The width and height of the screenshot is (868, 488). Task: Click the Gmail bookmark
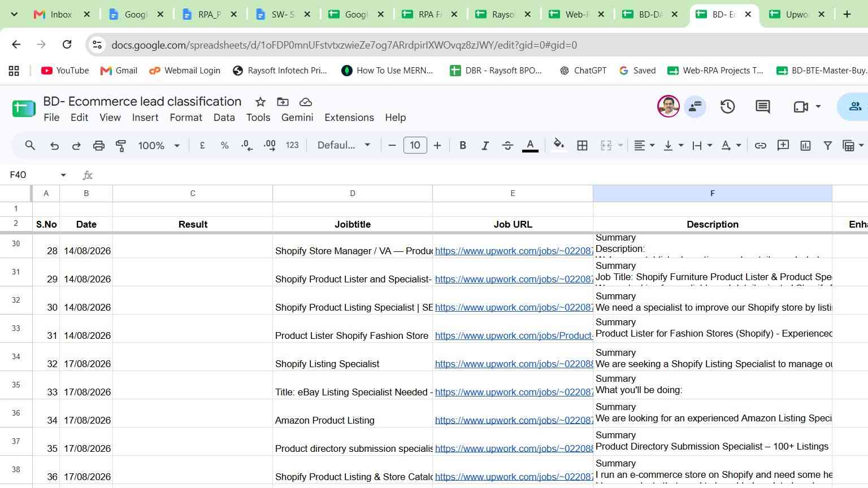coord(119,71)
